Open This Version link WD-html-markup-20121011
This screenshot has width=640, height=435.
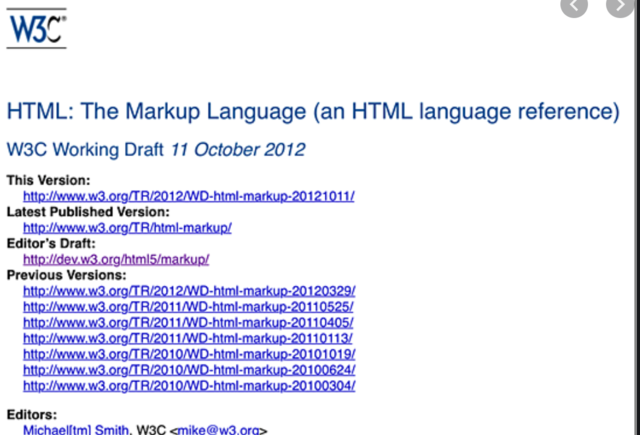[189, 196]
